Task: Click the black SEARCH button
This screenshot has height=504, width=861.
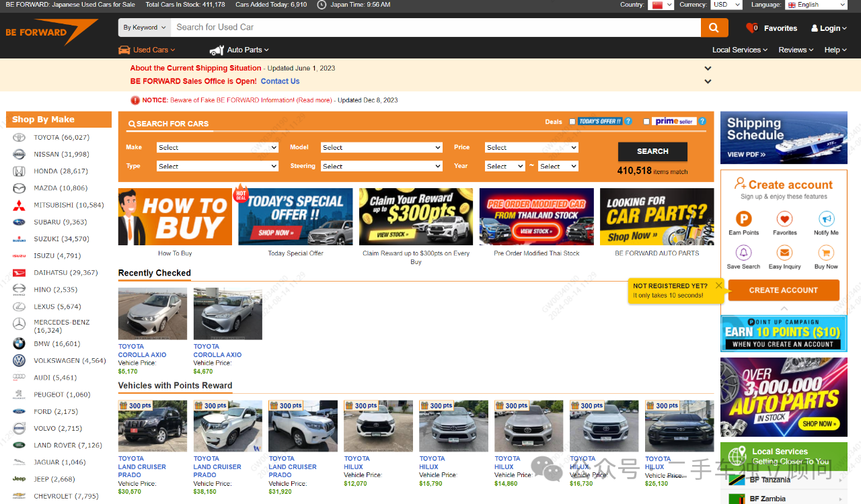Action: (652, 151)
